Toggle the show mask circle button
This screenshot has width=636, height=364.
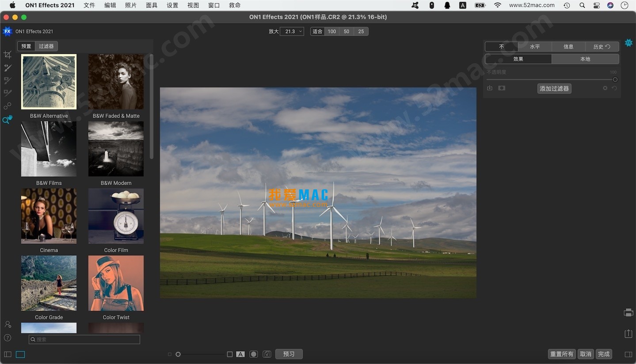(x=254, y=354)
